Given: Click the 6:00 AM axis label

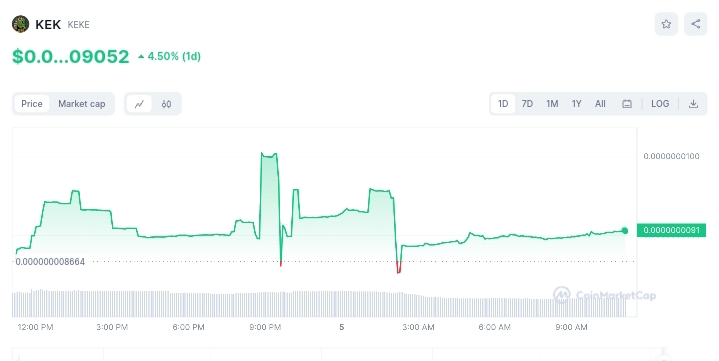Looking at the screenshot, I should coord(494,328).
